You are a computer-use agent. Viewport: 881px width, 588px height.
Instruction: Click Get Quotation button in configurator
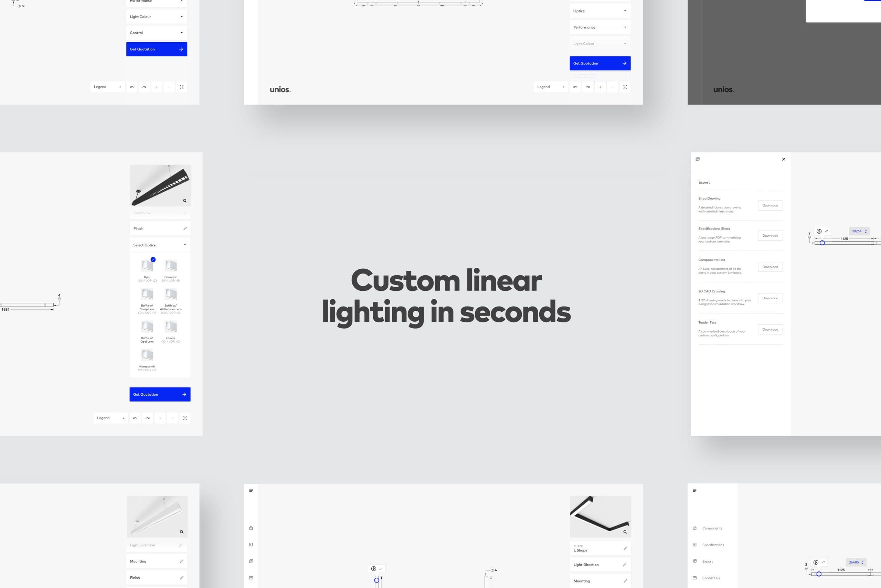[156, 49]
